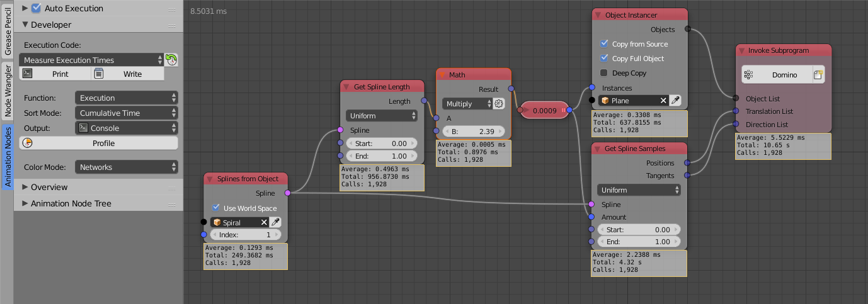Click the drag grip of the Auto Execution panel
This screenshot has width=868, height=304.
172,9
